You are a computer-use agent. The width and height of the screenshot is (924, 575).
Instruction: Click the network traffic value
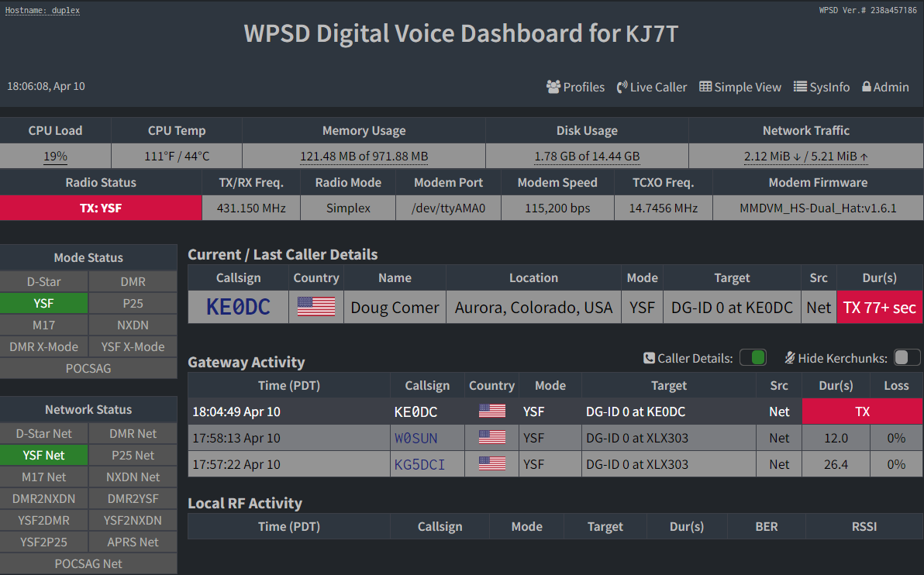805,157
